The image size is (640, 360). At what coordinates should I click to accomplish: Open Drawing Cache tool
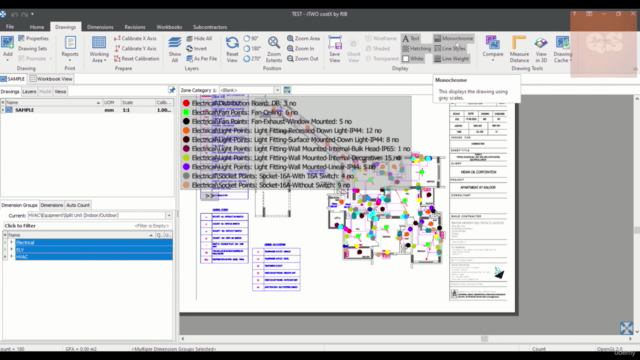click(x=562, y=49)
